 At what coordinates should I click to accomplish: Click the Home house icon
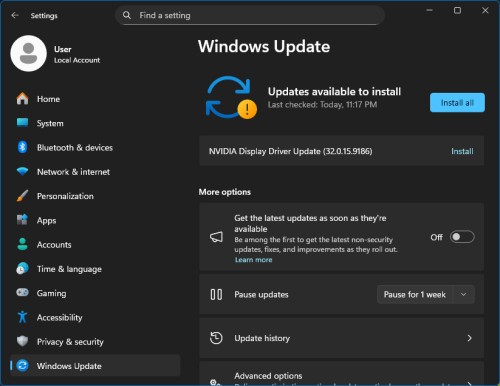coord(22,99)
